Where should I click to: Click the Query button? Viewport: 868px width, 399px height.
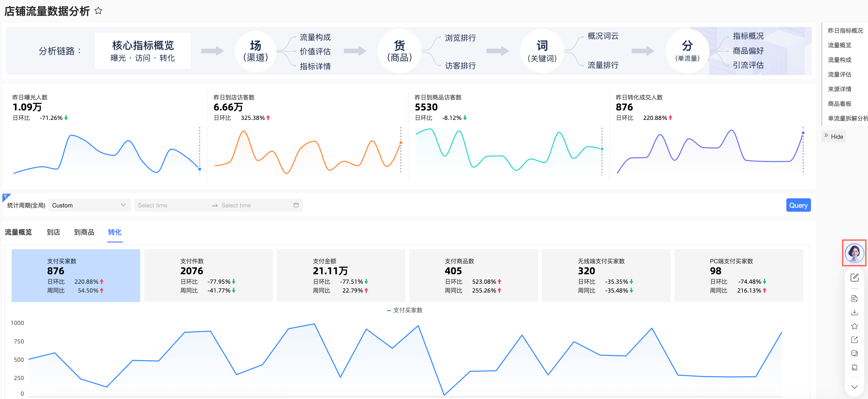click(798, 205)
